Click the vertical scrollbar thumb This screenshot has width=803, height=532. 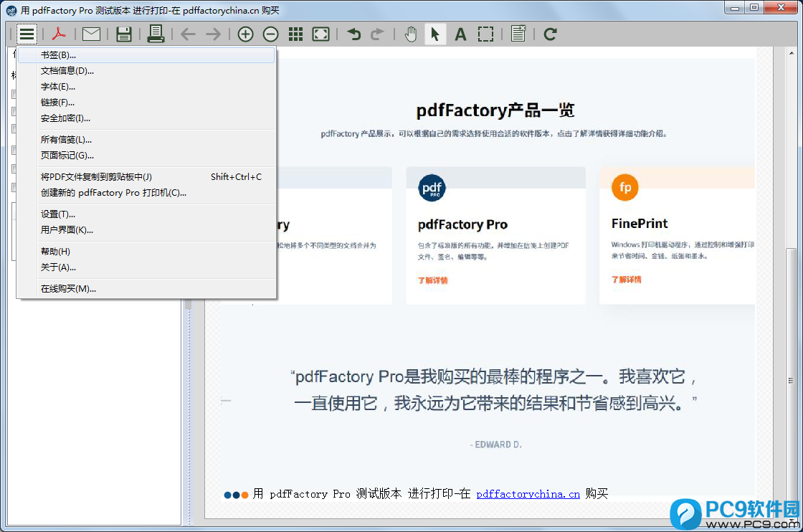pos(792,381)
